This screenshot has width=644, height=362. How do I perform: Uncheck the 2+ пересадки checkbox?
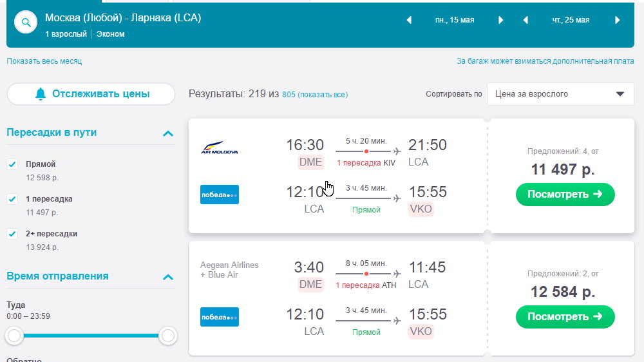coord(12,234)
